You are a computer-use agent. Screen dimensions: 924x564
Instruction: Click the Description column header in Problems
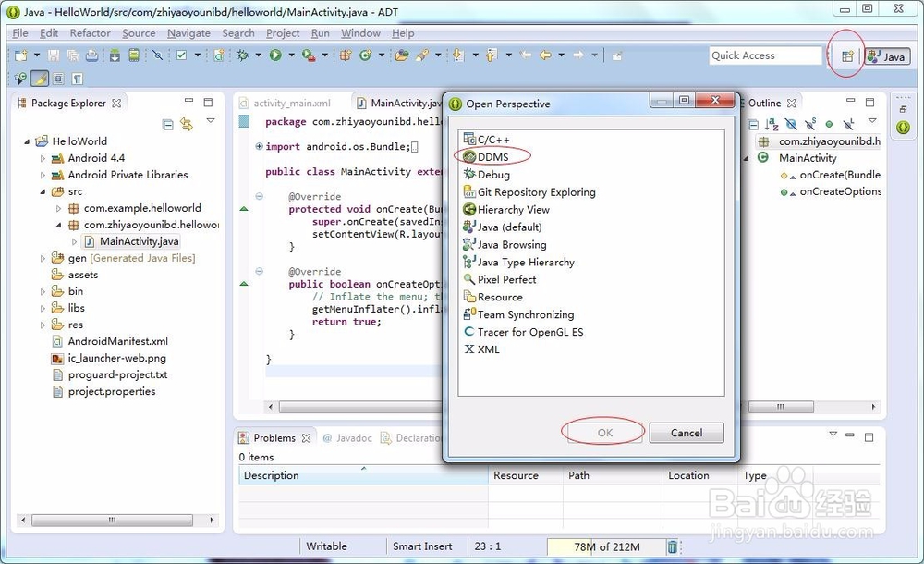point(363,475)
